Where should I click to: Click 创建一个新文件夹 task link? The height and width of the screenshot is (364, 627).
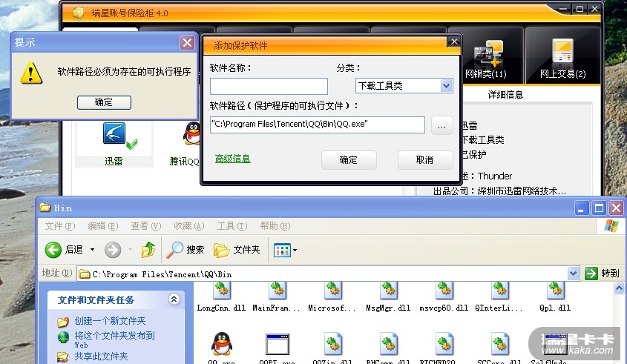click(110, 321)
